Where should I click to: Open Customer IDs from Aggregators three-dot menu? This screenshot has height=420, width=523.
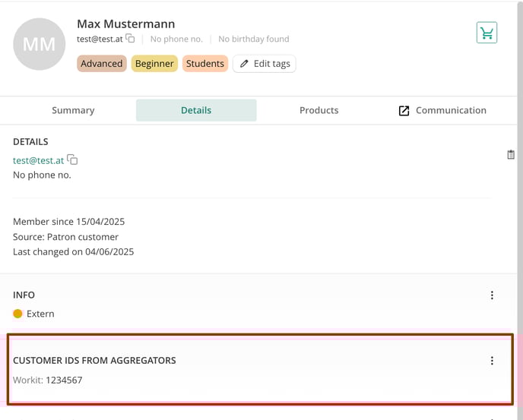click(492, 360)
